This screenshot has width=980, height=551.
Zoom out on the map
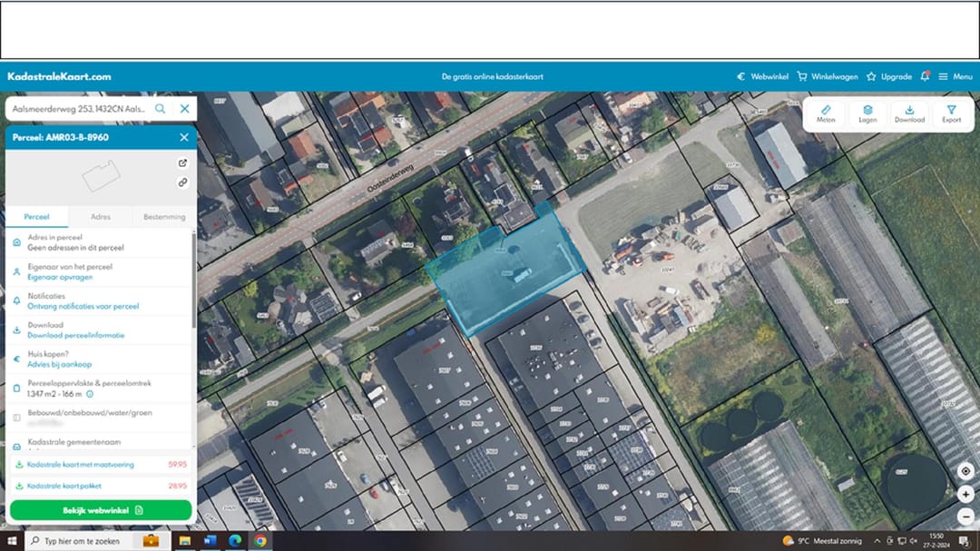pyautogui.click(x=965, y=517)
